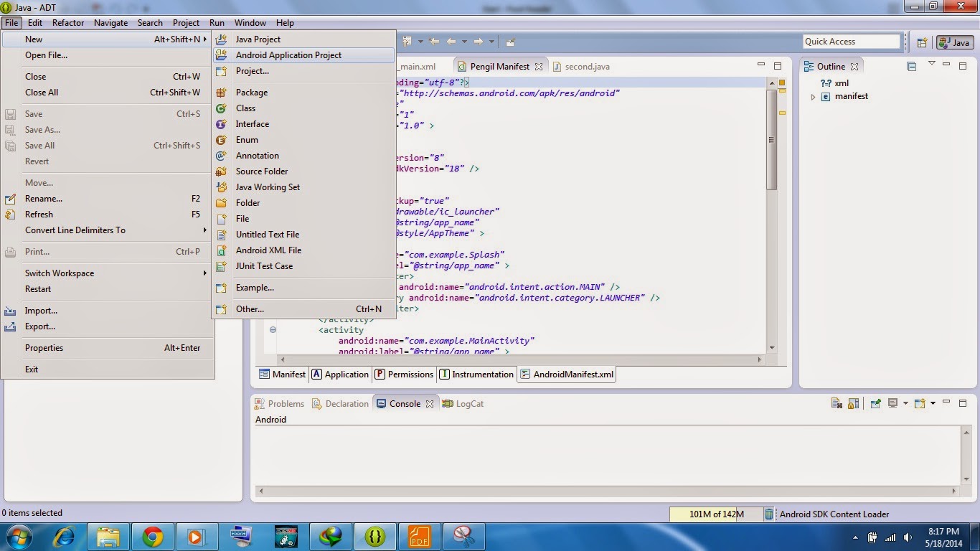980x551 pixels.
Task: Collapse the activity element fold marker
Action: [x=273, y=330]
